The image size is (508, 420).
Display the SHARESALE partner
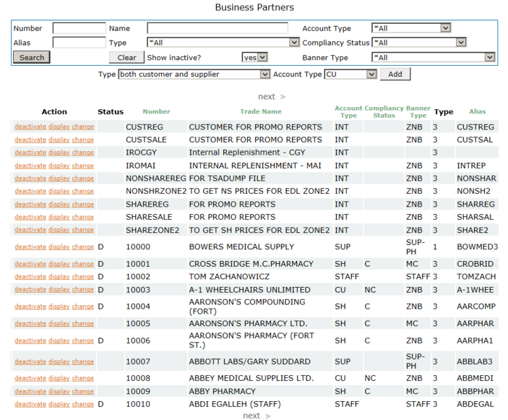59,217
